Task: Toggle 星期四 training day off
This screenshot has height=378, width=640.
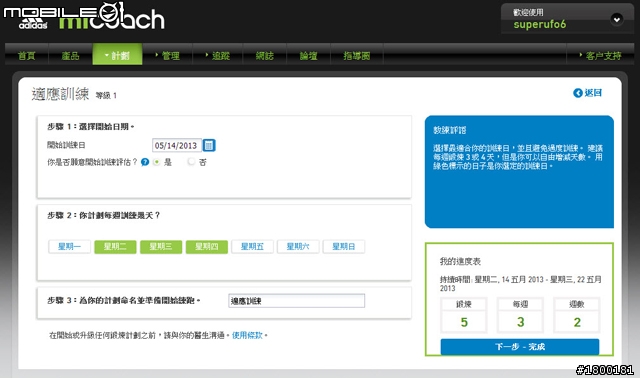Action: tap(207, 247)
